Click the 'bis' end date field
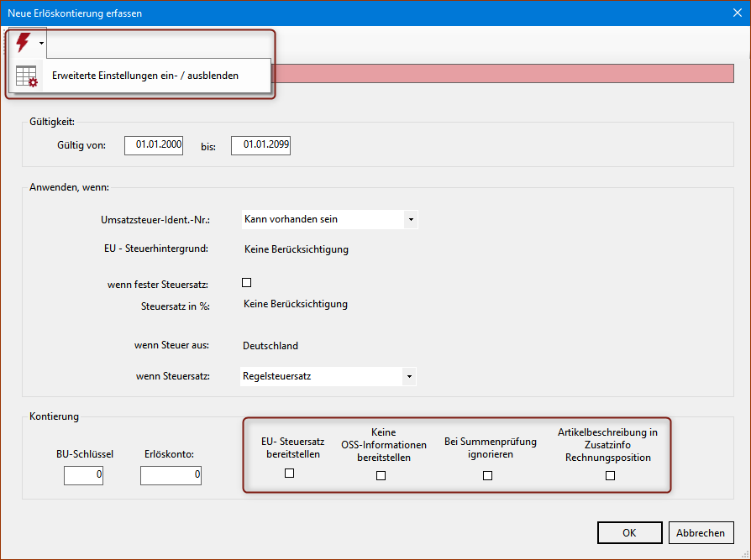This screenshot has width=751, height=560. (x=260, y=145)
